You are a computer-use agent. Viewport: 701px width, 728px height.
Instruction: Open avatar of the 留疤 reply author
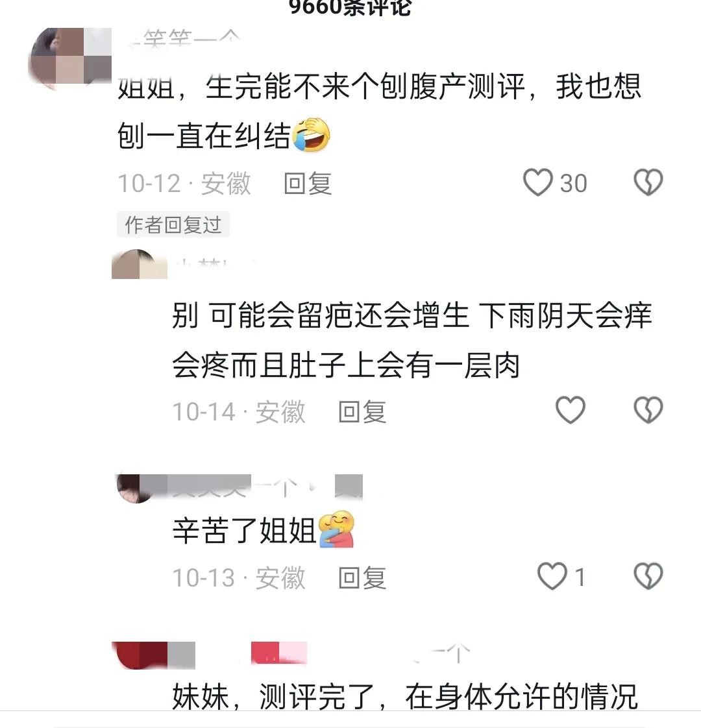(x=140, y=263)
